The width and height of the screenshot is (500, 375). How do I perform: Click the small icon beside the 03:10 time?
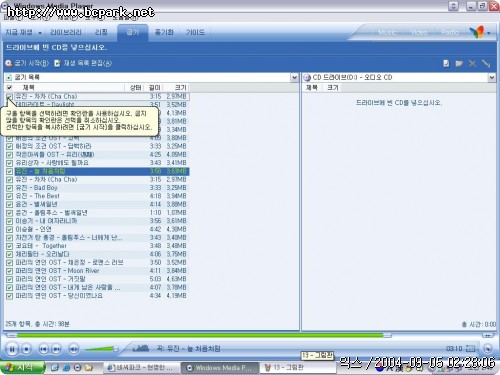pyautogui.click(x=470, y=349)
